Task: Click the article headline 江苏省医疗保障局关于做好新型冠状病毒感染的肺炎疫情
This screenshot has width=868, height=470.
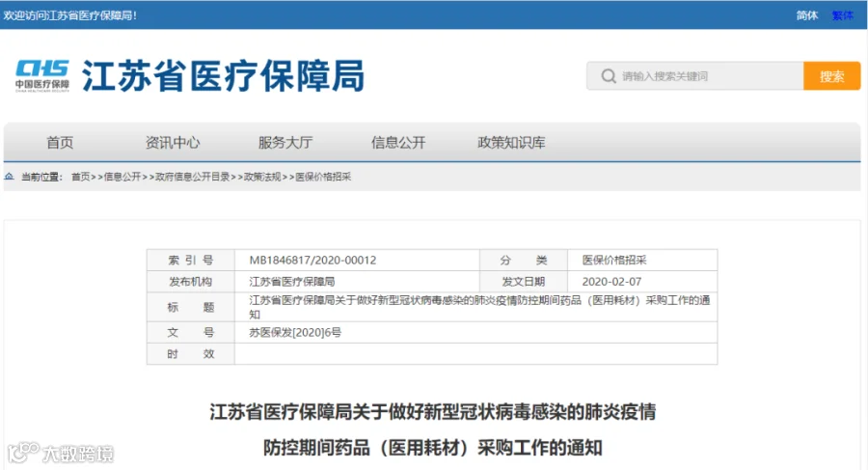Action: (x=432, y=412)
